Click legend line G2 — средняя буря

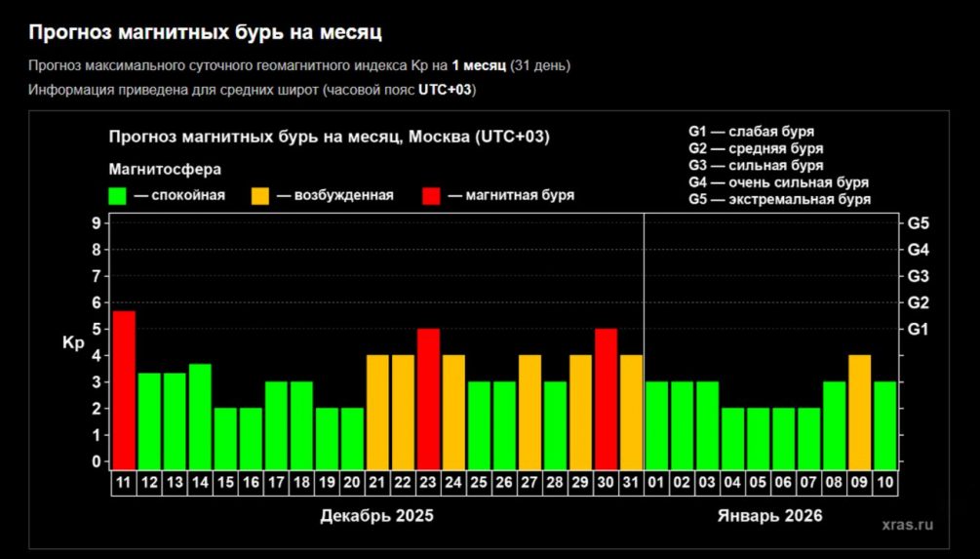point(756,149)
